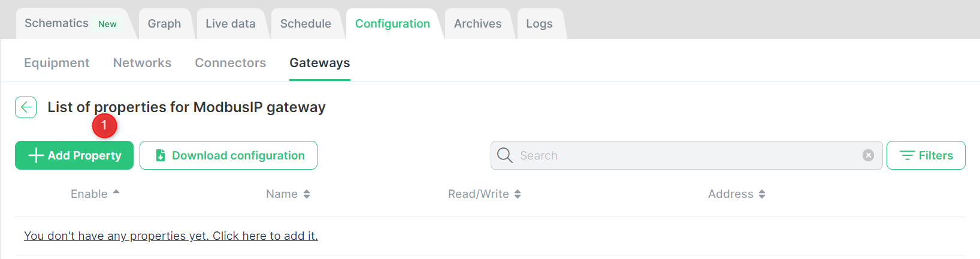Download configuration file
This screenshot has width=980, height=259.
[228, 155]
